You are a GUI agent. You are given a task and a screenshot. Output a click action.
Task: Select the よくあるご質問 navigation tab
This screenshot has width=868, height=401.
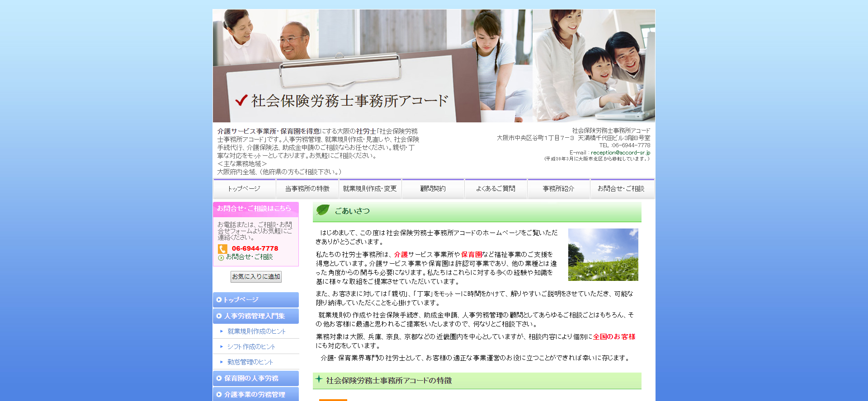[495, 189]
